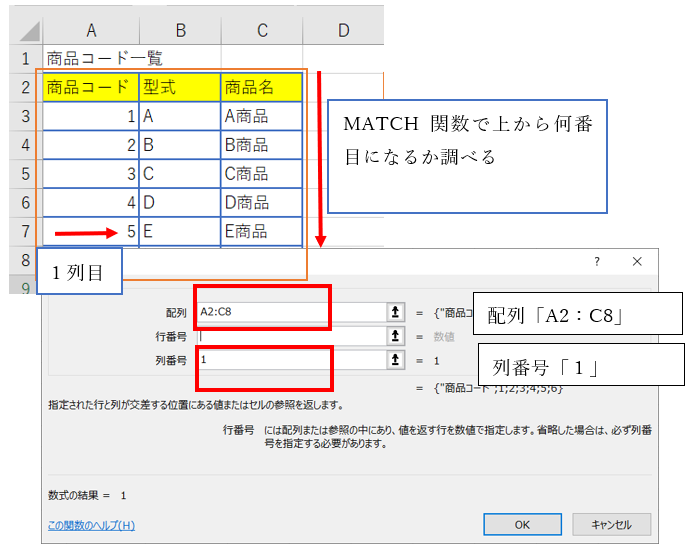Click the range selector icon beside 配列 field
691x549 pixels.
(396, 312)
